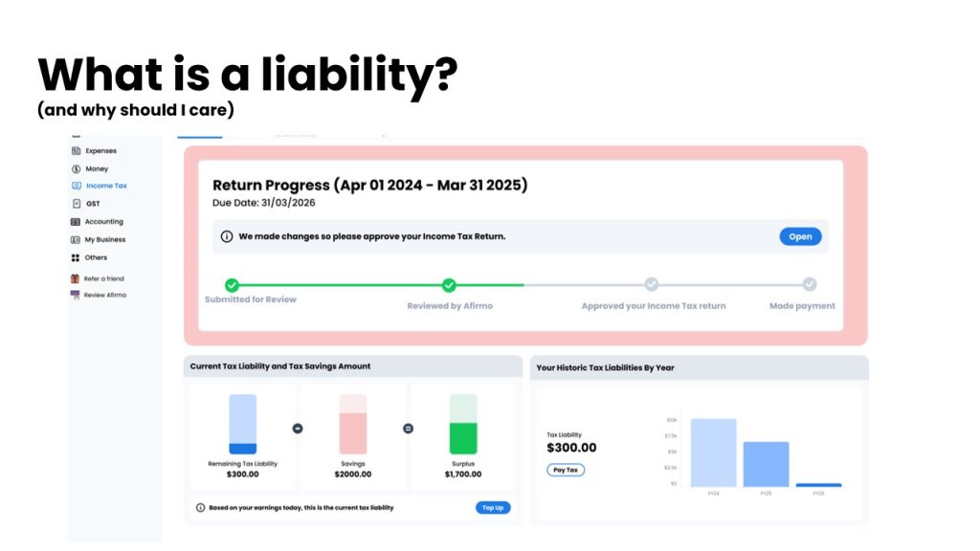Viewport: 980px width, 551px height.
Task: Select the Income Tax sidebar icon
Action: 76,186
